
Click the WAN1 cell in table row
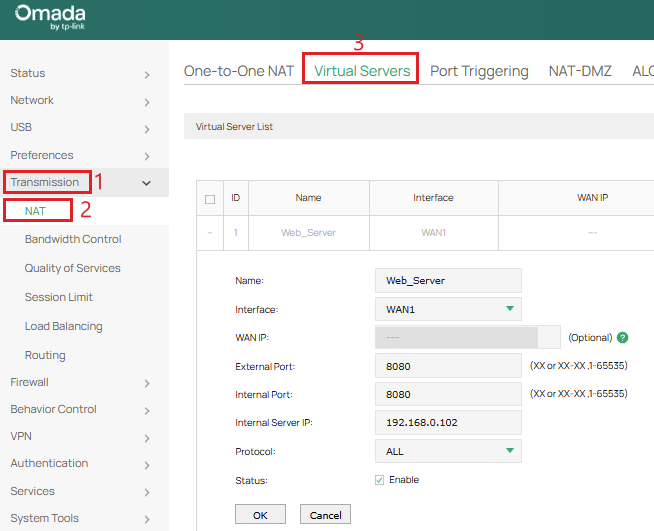(433, 233)
